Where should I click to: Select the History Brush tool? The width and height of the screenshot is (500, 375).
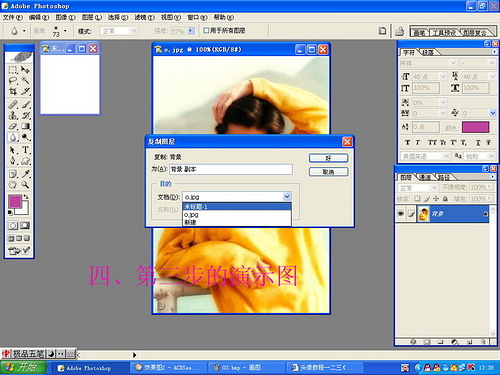click(25, 115)
